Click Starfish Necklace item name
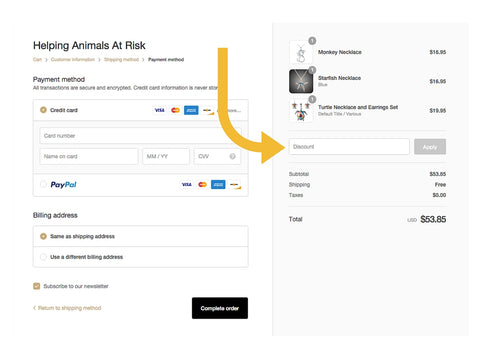This screenshot has width=480, height=360. pos(339,78)
